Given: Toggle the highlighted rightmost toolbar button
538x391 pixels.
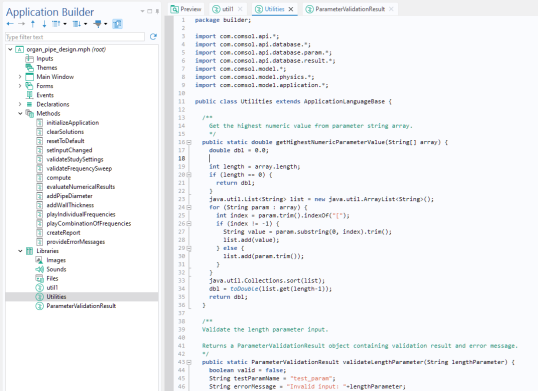Looking at the screenshot, I should tap(117, 24).
